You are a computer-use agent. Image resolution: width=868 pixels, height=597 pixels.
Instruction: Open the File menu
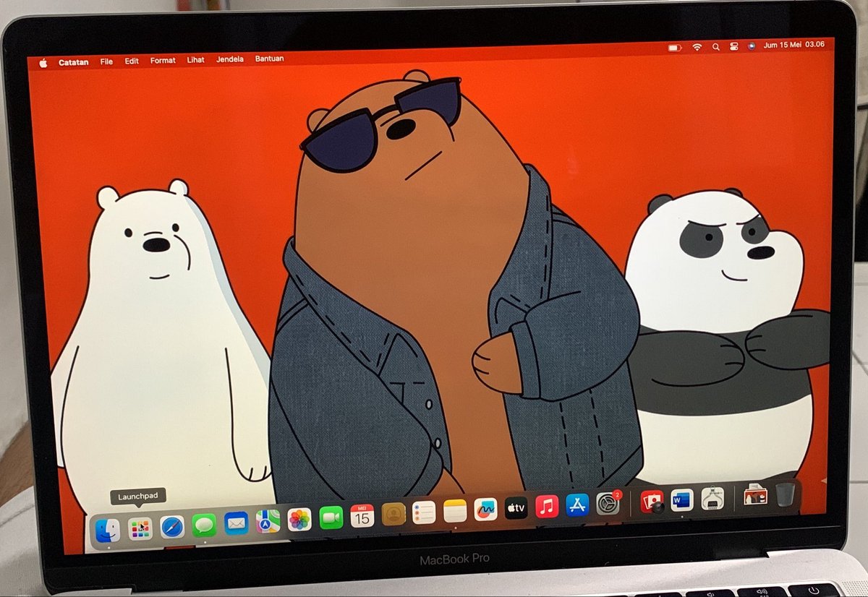(x=106, y=61)
